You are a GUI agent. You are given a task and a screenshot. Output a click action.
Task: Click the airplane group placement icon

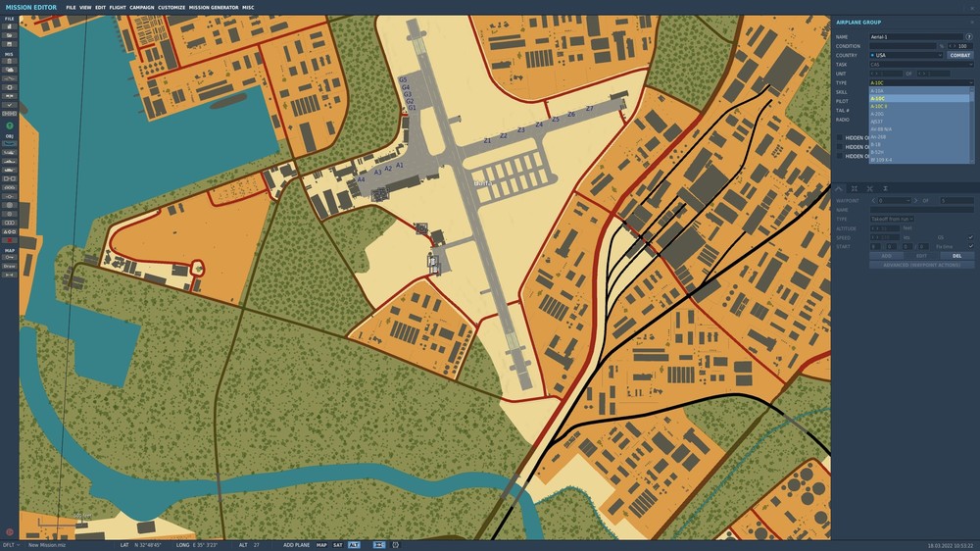click(x=10, y=143)
